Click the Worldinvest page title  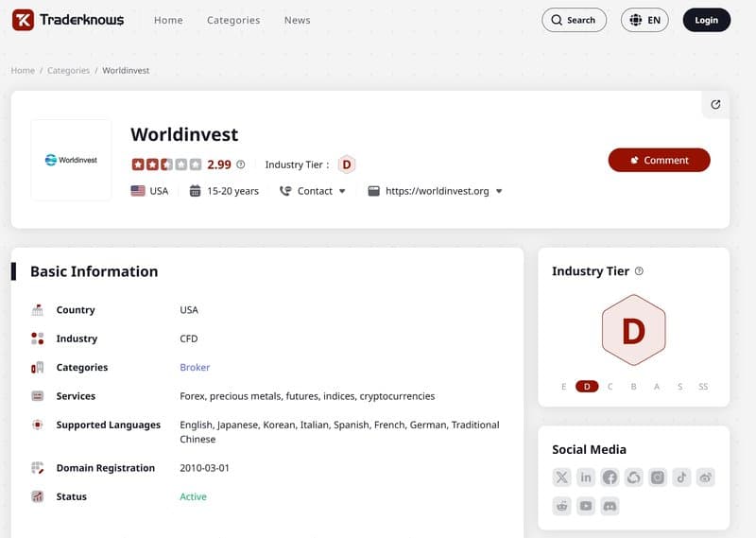[184, 134]
